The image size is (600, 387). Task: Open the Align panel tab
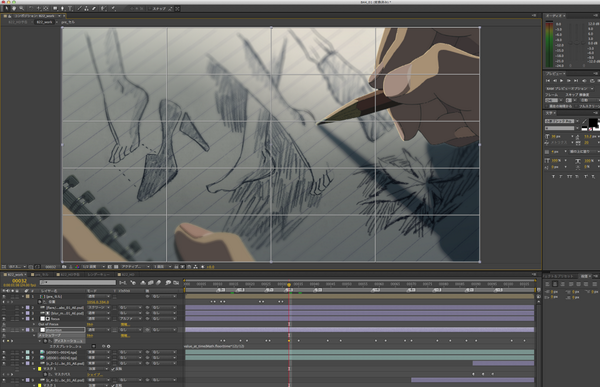click(584, 276)
